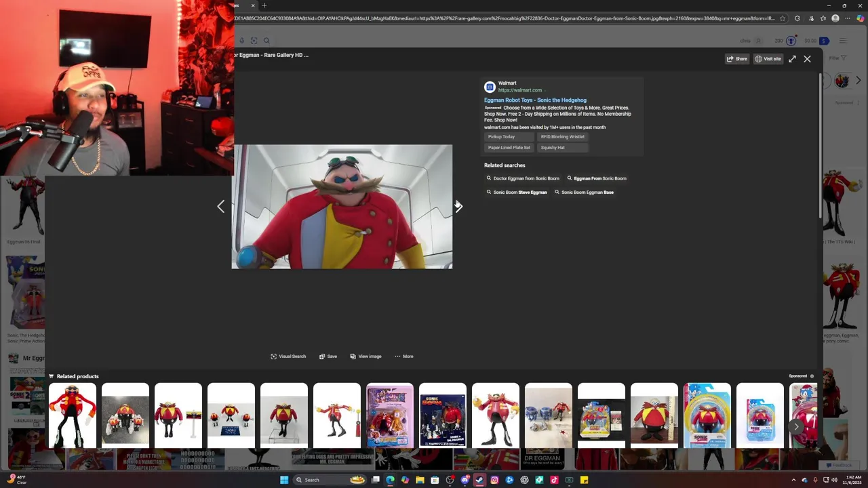
Task: Click the Bing microphone voice search icon
Action: [x=241, y=41]
